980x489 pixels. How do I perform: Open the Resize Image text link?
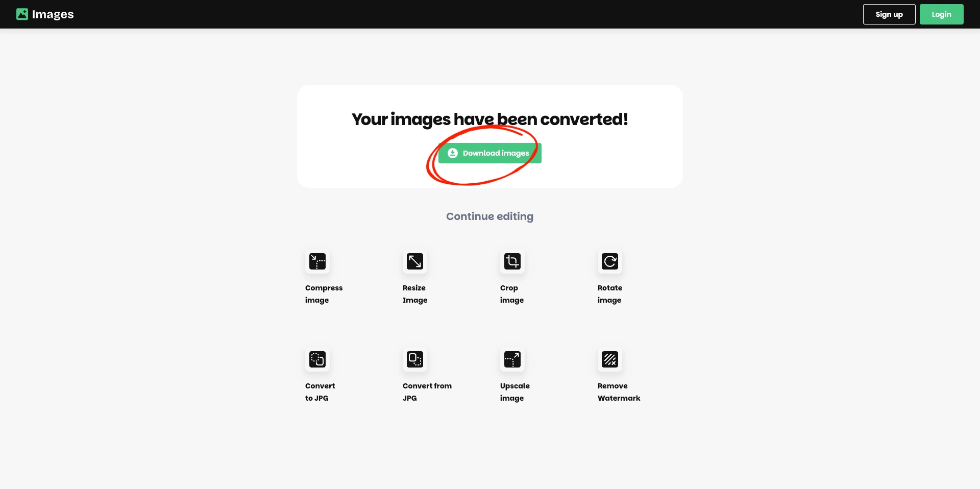tap(415, 294)
